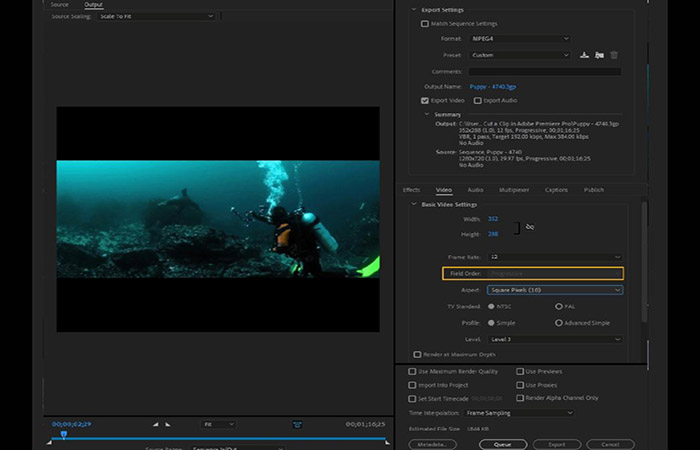The image size is (700, 450).
Task: Enable Match Sequence Settings checkbox
Action: pos(425,24)
